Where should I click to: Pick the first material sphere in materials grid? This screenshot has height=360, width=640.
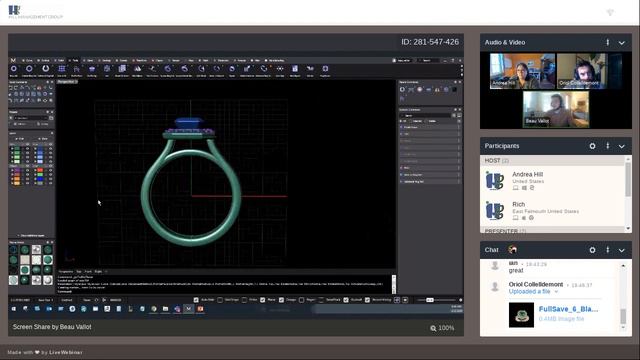click(x=13, y=249)
